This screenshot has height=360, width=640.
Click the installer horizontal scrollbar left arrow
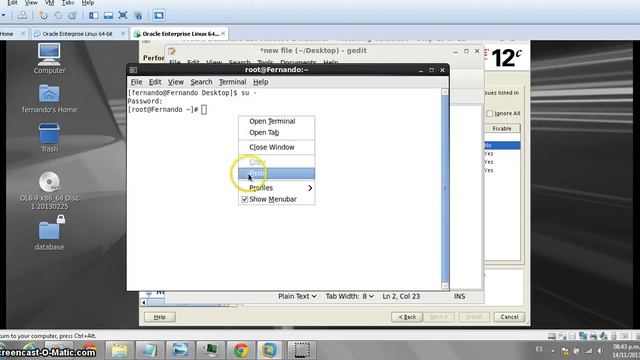tap(144, 303)
